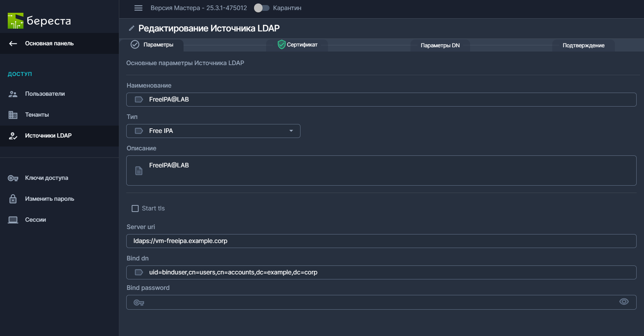Enable the Start tls checkbox
644x336 pixels.
point(135,208)
